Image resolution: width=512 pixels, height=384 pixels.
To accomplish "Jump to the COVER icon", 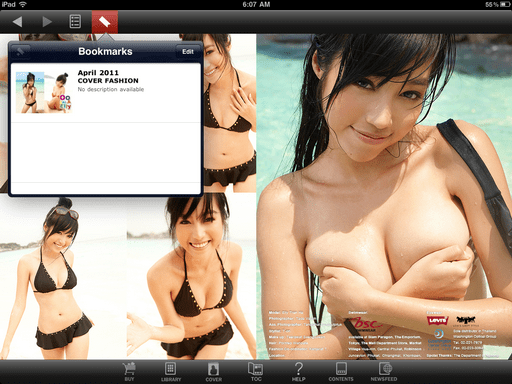I will click(x=213, y=372).
